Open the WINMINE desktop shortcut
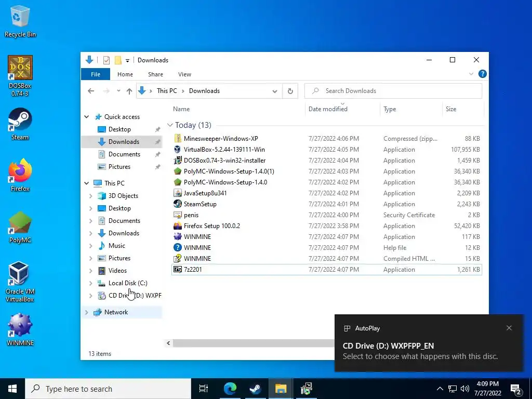The height and width of the screenshot is (399, 532). (x=20, y=329)
